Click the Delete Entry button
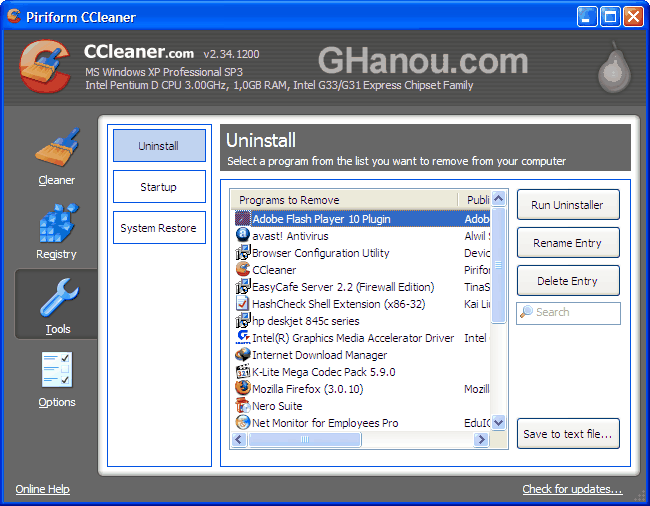 pos(568,281)
